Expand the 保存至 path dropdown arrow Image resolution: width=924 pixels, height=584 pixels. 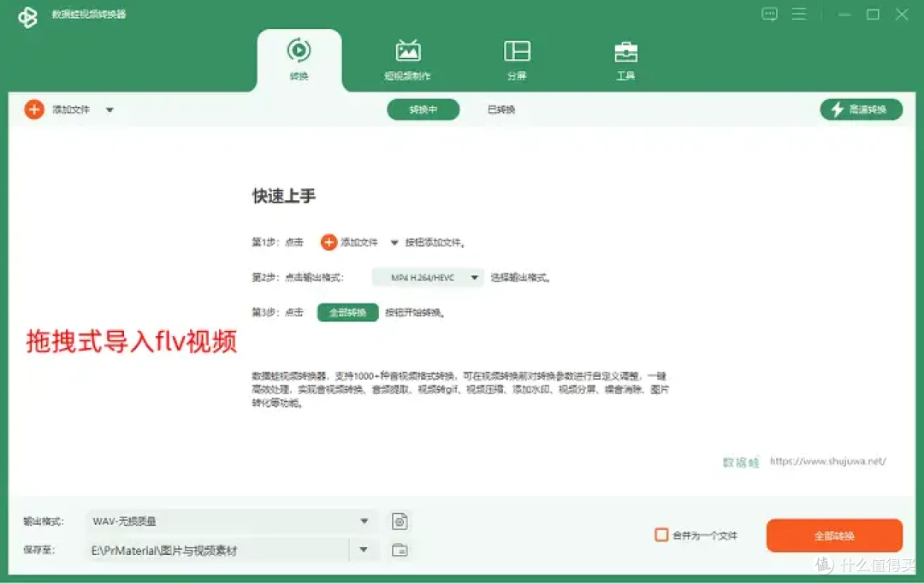click(364, 550)
